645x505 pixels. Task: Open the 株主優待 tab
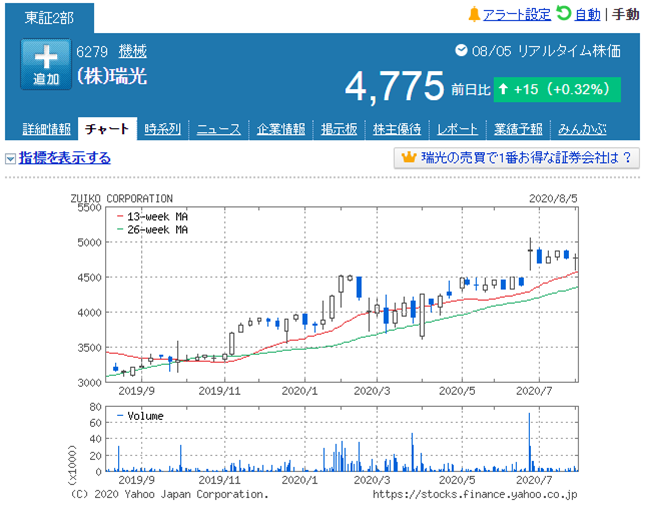click(x=397, y=129)
